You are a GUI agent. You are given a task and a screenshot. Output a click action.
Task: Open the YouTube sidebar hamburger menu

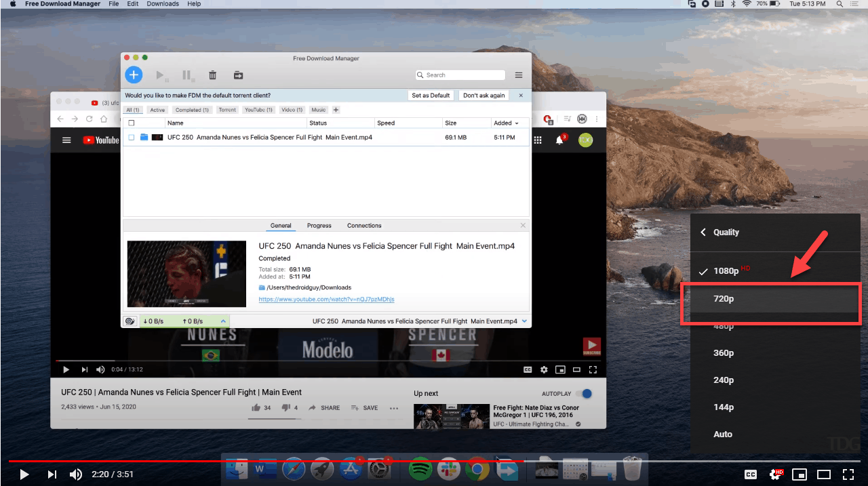[x=66, y=140]
